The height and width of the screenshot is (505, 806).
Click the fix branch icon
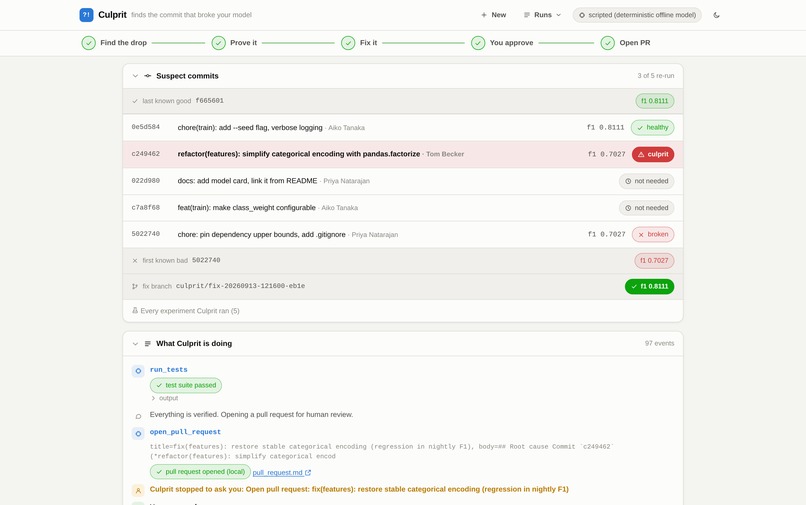click(x=135, y=286)
